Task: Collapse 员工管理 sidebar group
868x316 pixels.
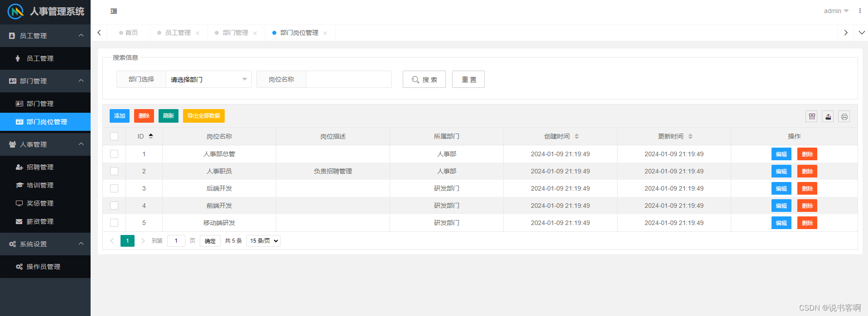Action: coord(45,36)
